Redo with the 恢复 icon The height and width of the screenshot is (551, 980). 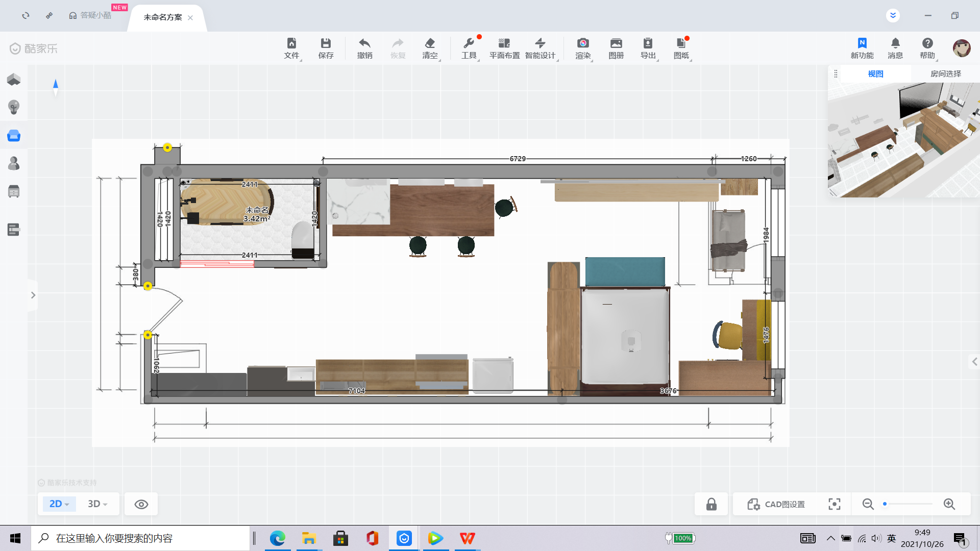[398, 48]
